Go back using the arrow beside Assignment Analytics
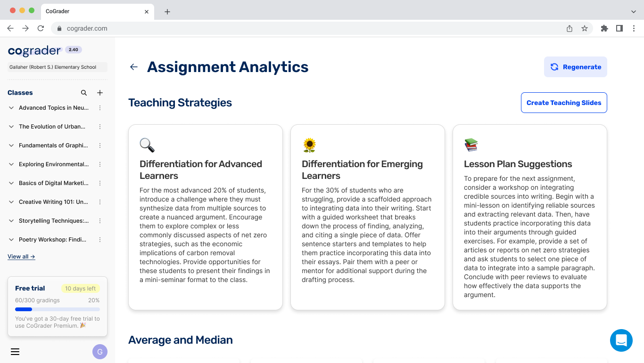The height and width of the screenshot is (363, 644). [134, 67]
